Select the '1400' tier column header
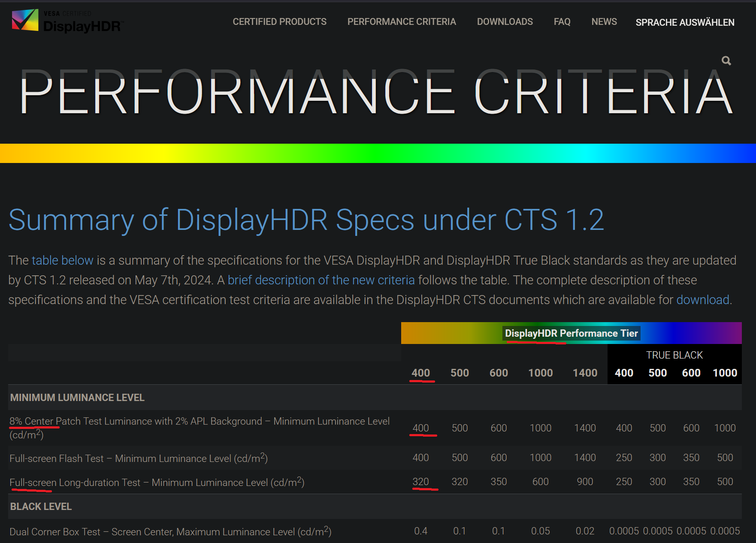 [585, 373]
